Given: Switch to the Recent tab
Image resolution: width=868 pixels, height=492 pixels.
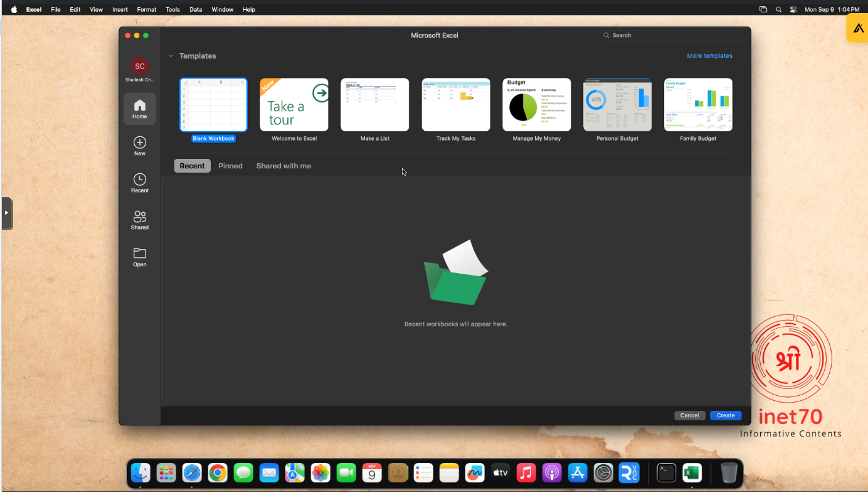Looking at the screenshot, I should pyautogui.click(x=192, y=166).
